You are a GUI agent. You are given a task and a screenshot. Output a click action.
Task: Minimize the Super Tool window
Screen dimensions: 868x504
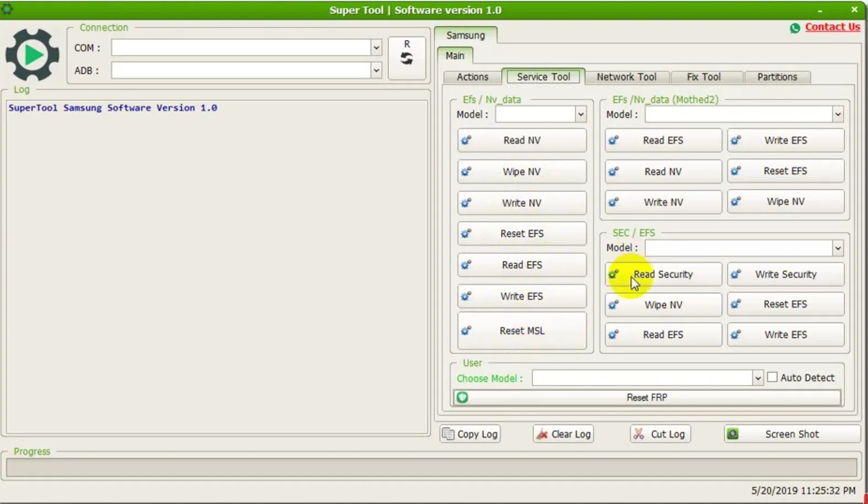point(820,10)
